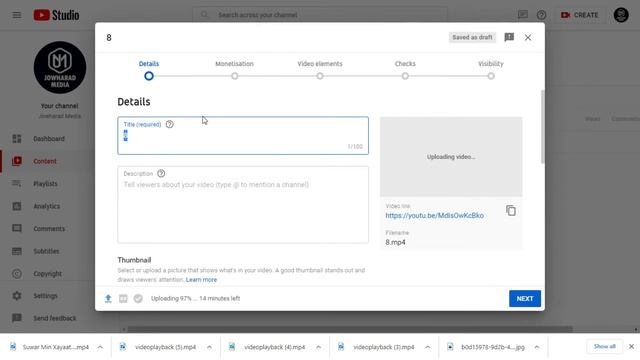Click Show all downloads

tap(604, 347)
